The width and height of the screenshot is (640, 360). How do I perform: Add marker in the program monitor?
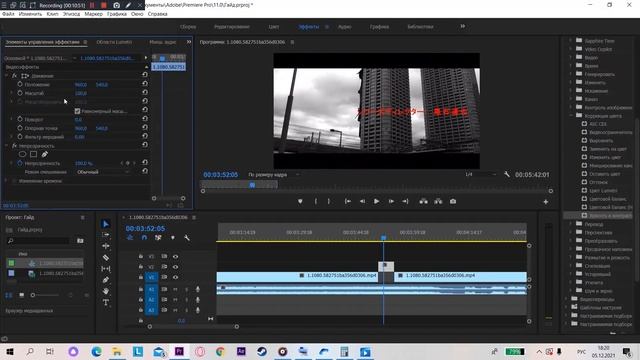point(300,201)
